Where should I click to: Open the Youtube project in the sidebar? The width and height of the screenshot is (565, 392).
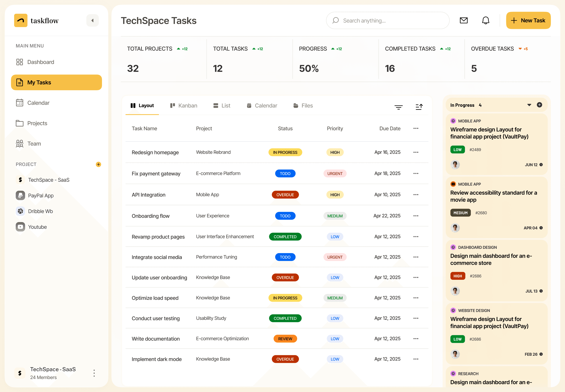(37, 227)
